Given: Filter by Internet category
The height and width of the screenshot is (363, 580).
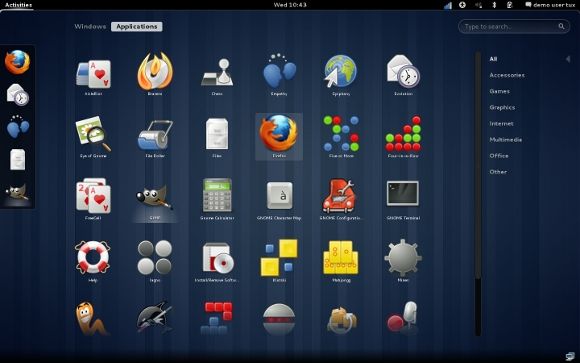Looking at the screenshot, I should 501,124.
